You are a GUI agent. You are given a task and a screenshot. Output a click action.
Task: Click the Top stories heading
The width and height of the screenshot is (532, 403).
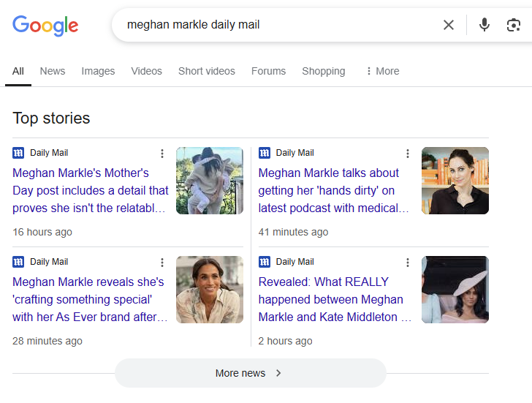51,118
